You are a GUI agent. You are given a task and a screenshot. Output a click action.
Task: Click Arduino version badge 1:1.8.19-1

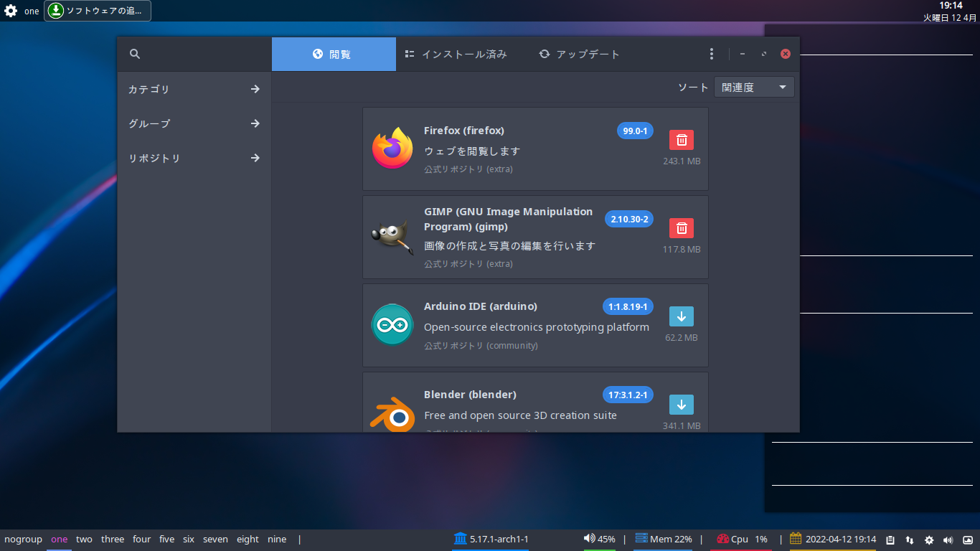pos(628,307)
